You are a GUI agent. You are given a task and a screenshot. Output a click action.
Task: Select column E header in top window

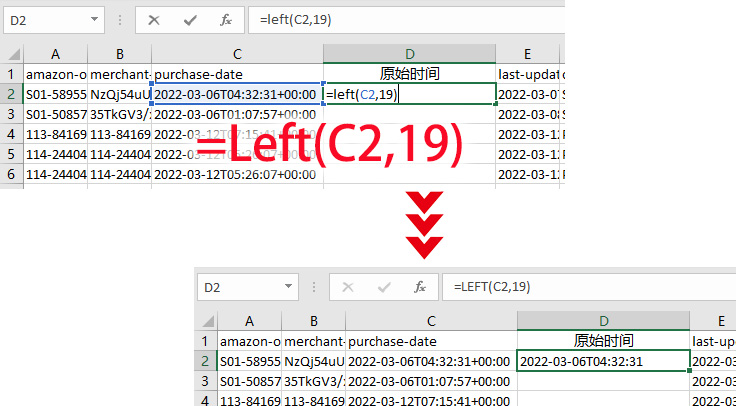tap(528, 54)
